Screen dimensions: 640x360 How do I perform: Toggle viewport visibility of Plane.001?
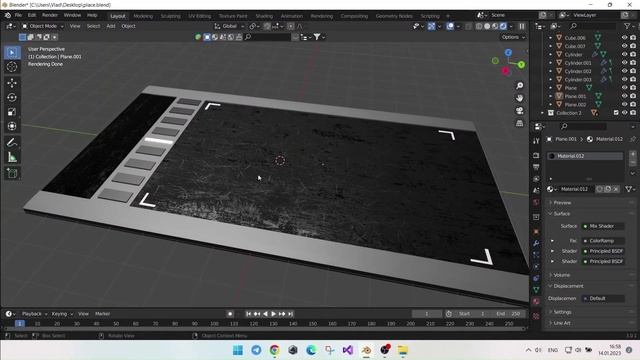coord(624,96)
